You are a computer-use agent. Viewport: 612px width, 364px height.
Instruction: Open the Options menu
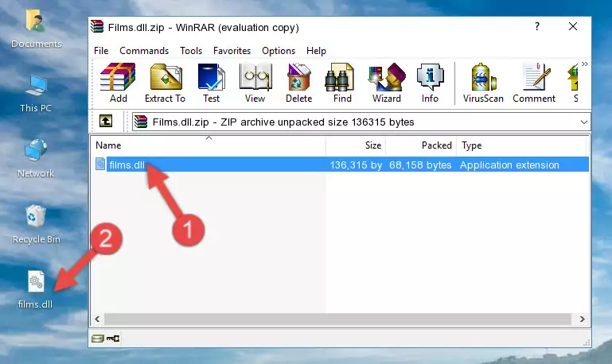(x=279, y=51)
